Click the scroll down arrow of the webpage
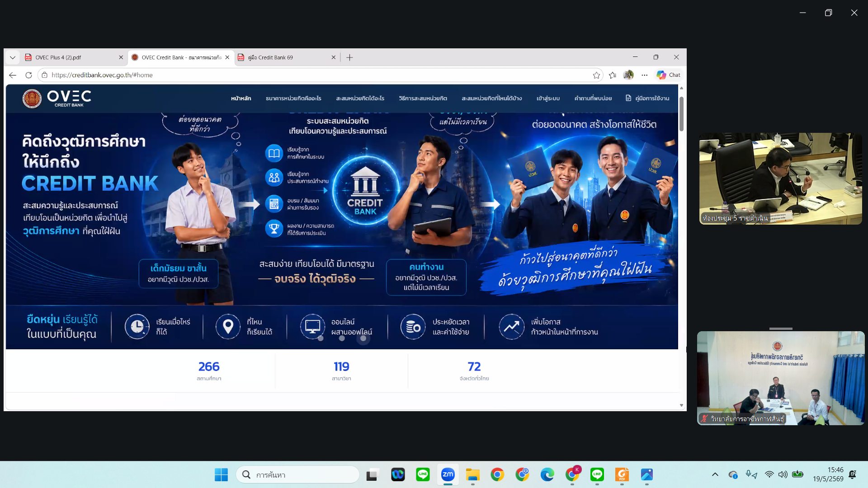 click(x=681, y=405)
